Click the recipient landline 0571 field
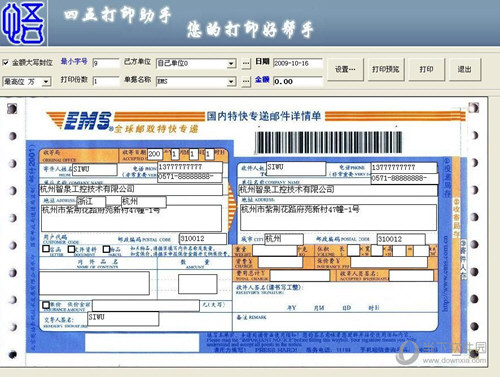The height and width of the screenshot is (377, 500). click(404, 179)
